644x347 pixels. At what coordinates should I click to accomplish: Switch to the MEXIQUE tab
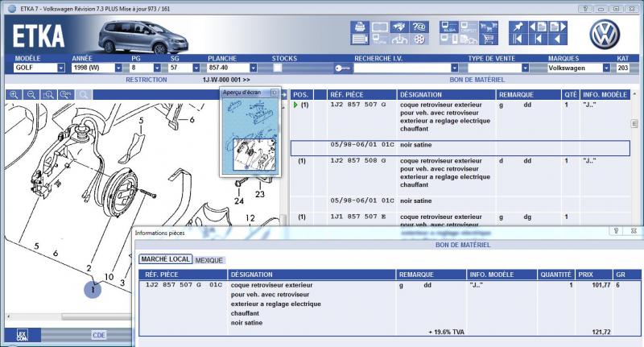209,260
